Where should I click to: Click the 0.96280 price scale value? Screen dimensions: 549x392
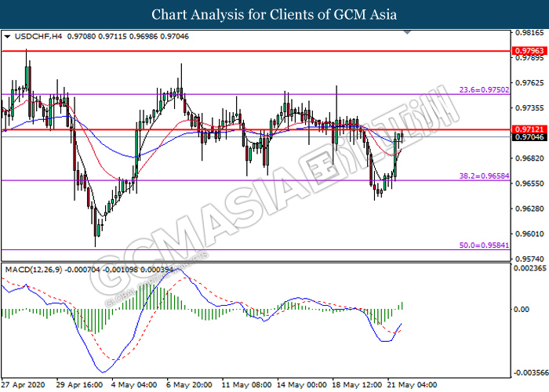(x=529, y=209)
